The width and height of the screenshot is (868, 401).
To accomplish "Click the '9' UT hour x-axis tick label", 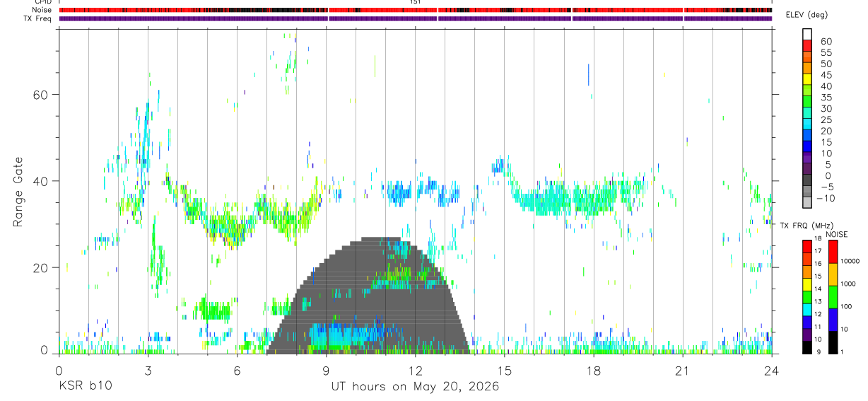I will [327, 371].
